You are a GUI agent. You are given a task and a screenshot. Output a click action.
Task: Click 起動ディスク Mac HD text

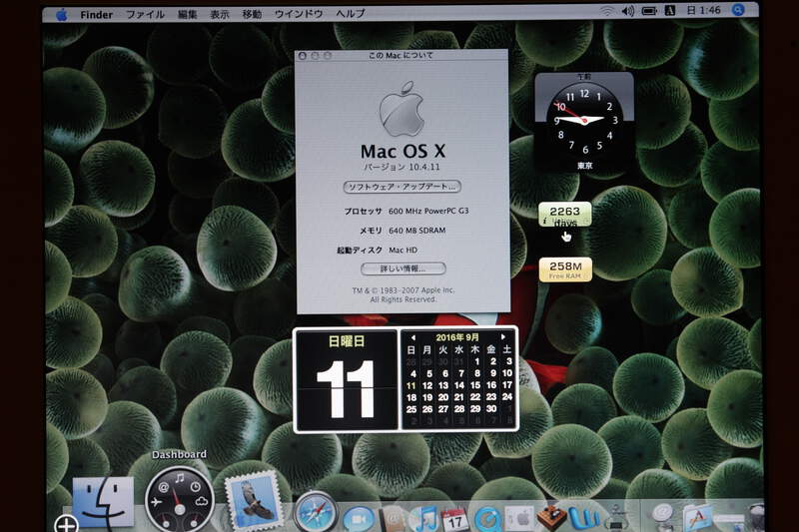(377, 250)
